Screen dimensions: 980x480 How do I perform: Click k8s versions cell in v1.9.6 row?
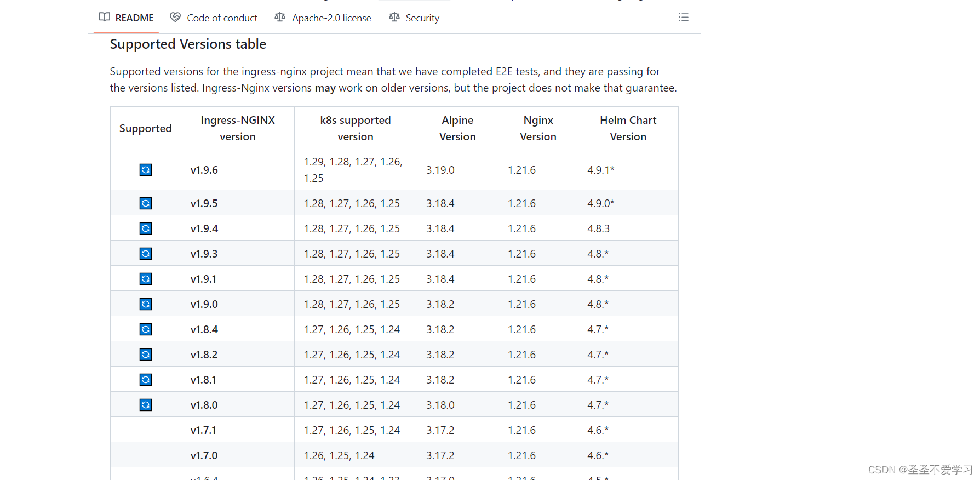tap(356, 170)
